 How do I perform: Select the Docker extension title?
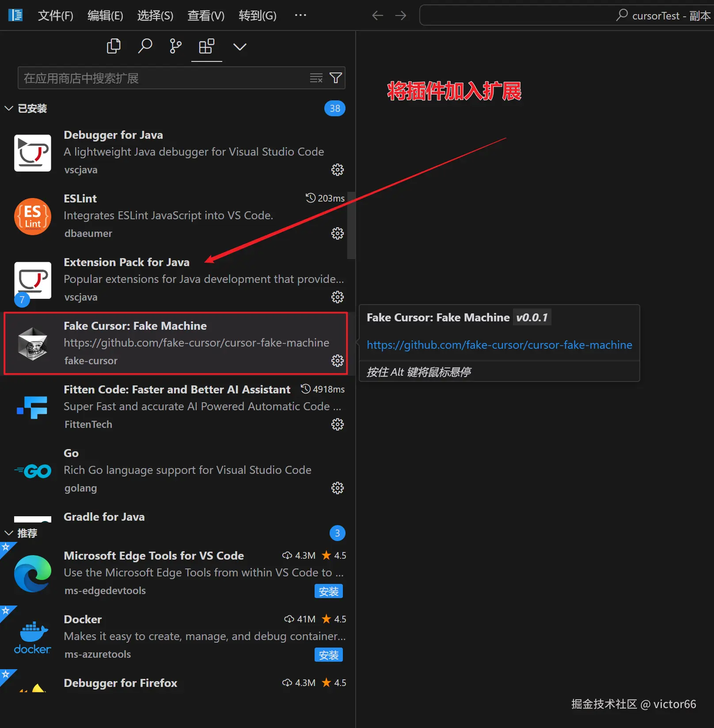tap(83, 619)
